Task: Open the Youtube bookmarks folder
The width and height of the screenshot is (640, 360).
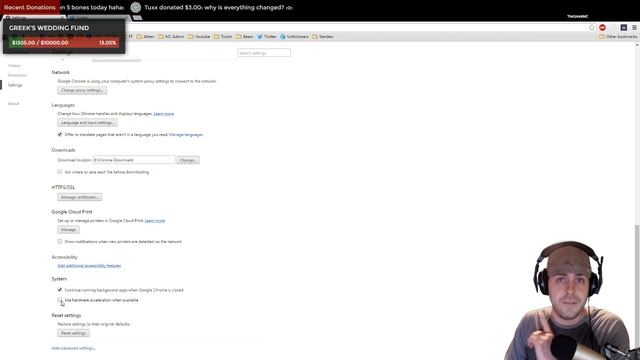Action: 199,37
